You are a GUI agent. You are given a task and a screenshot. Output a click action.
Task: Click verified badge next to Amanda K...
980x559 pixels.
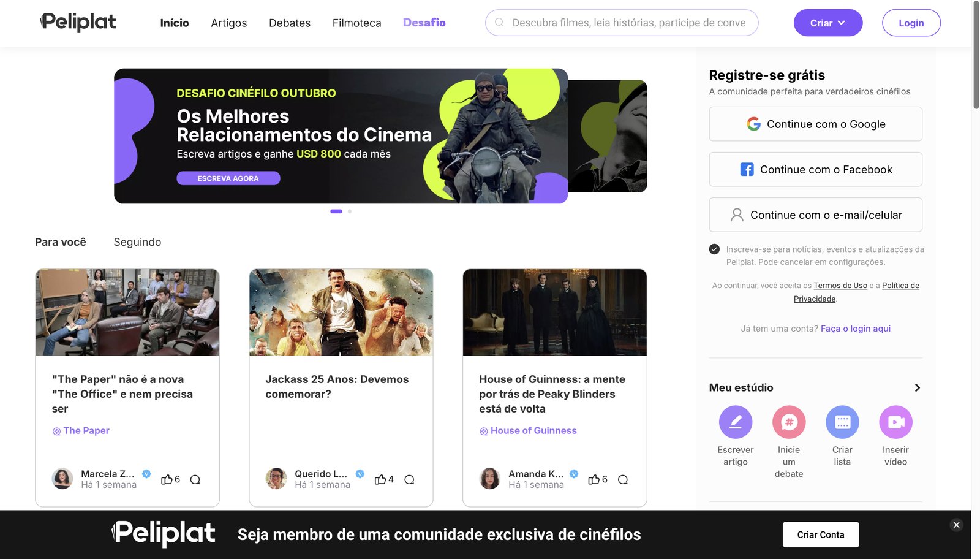pyautogui.click(x=574, y=474)
